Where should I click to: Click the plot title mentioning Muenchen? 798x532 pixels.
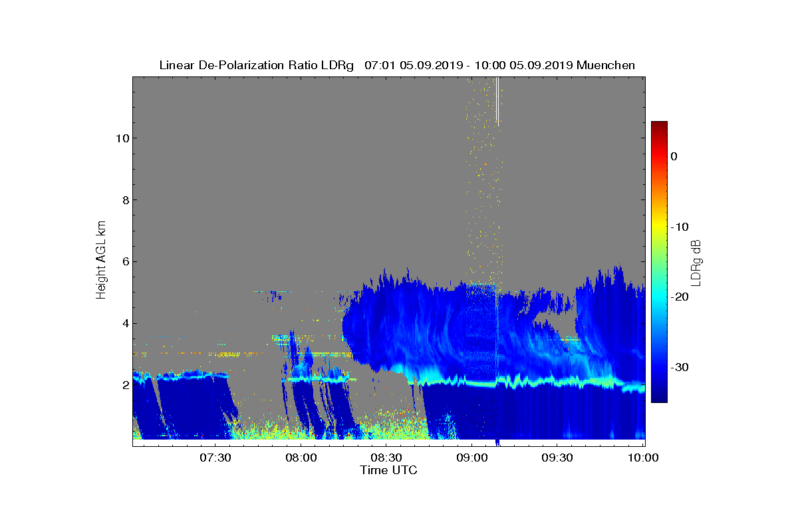[397, 65]
